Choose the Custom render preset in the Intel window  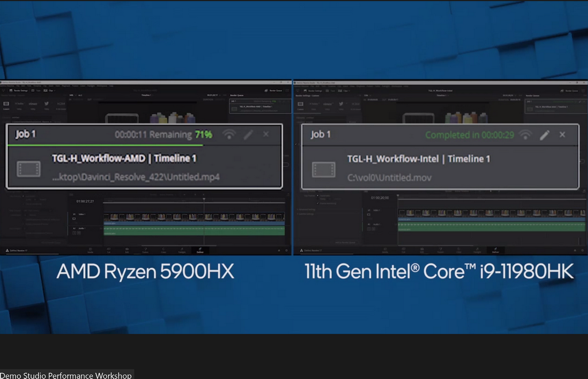coord(300,106)
